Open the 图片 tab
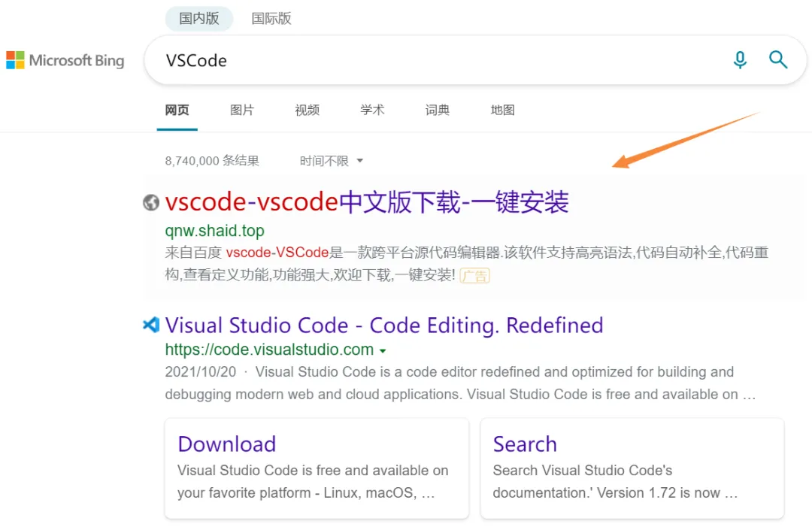Viewport: 812px width, 527px height. pyautogui.click(x=242, y=110)
